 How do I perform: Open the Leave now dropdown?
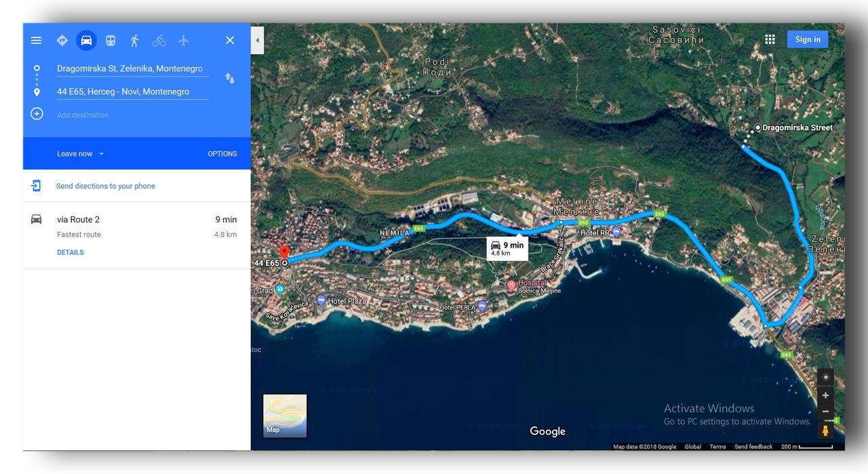coord(81,154)
